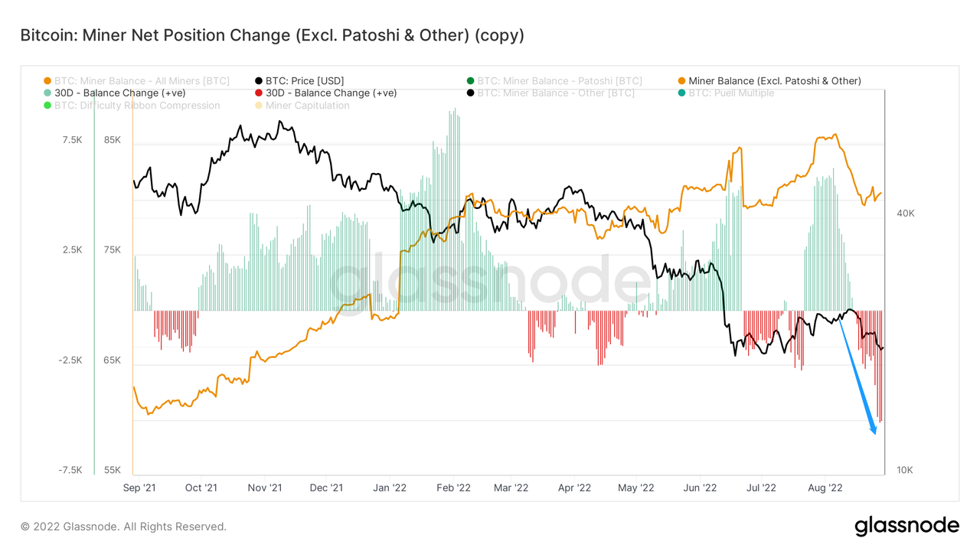Hide Miner Balance (Excl. Patoshi & Other) series
The image size is (980, 551).
[x=775, y=81]
